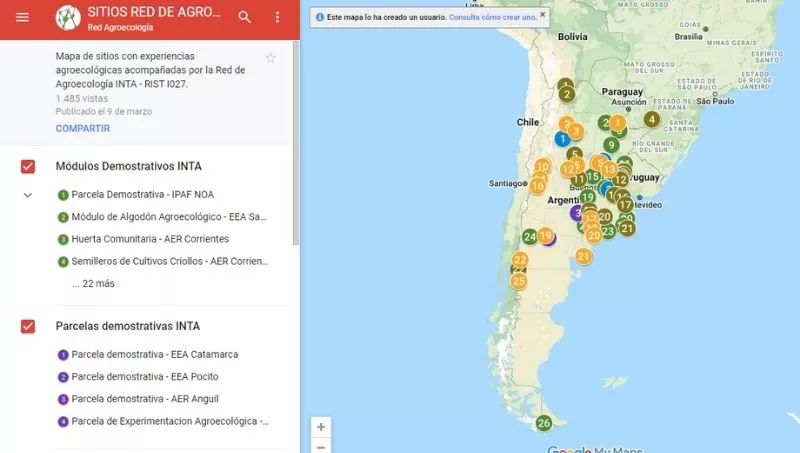Zoom in on the map
Viewport: 800px width, 453px height.
click(320, 427)
